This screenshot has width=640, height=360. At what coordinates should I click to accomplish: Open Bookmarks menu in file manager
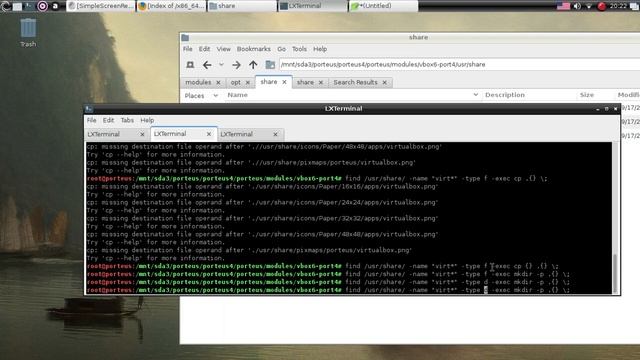(x=253, y=49)
